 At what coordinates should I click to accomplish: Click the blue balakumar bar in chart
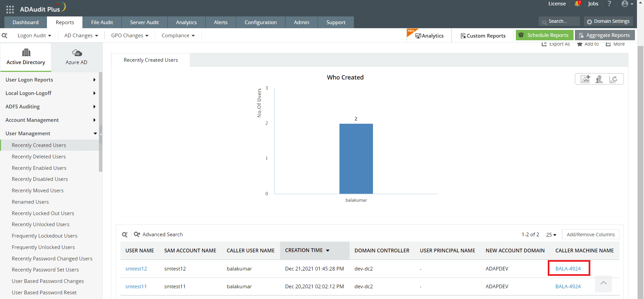point(356,158)
